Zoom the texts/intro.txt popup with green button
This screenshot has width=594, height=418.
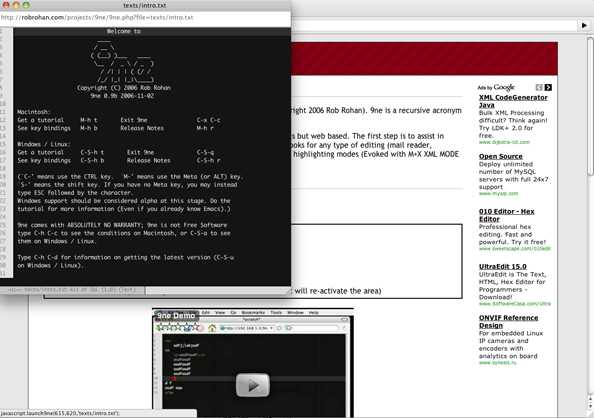(x=26, y=5)
